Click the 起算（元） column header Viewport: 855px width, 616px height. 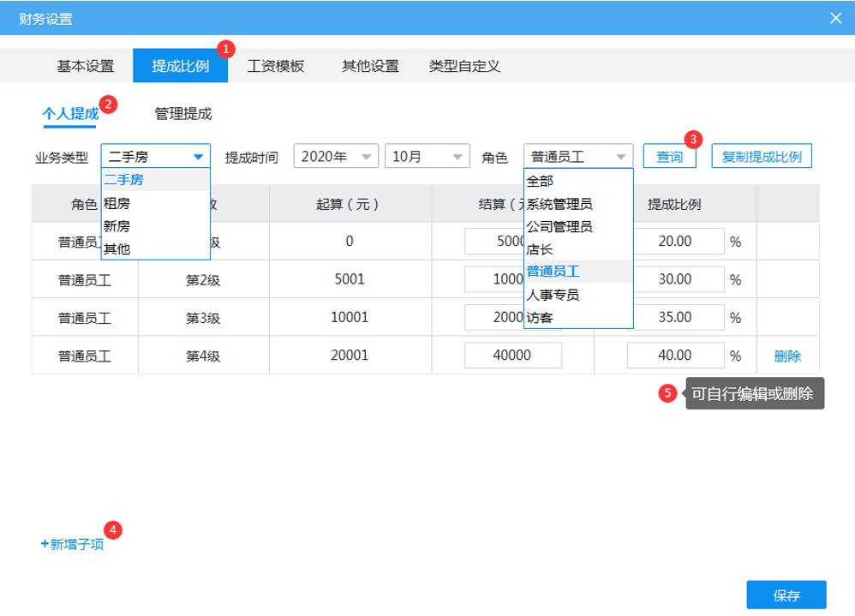tap(350, 205)
